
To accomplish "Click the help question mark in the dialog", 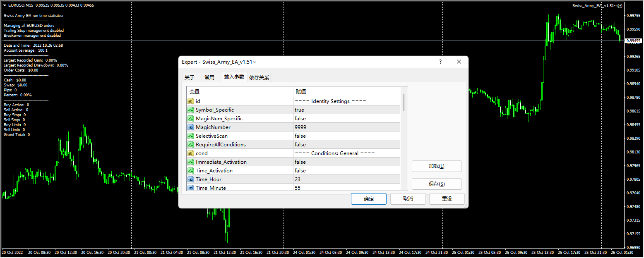I will tap(440, 62).
